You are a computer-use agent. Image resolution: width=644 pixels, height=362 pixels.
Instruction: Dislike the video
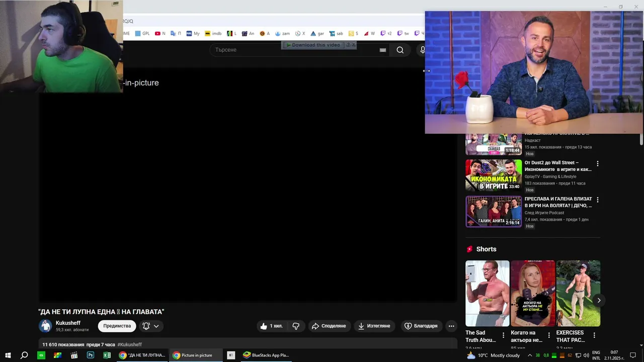(x=296, y=326)
